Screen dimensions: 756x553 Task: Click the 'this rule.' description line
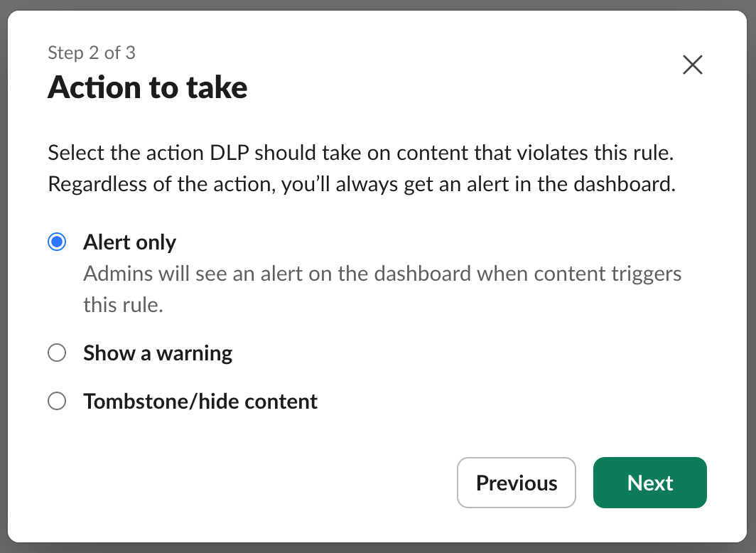coord(124,305)
